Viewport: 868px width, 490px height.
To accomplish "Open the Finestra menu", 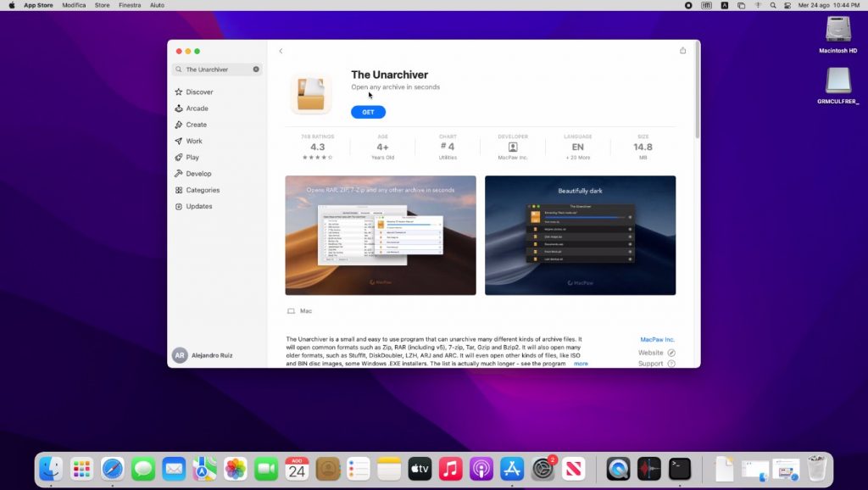I will 130,5.
